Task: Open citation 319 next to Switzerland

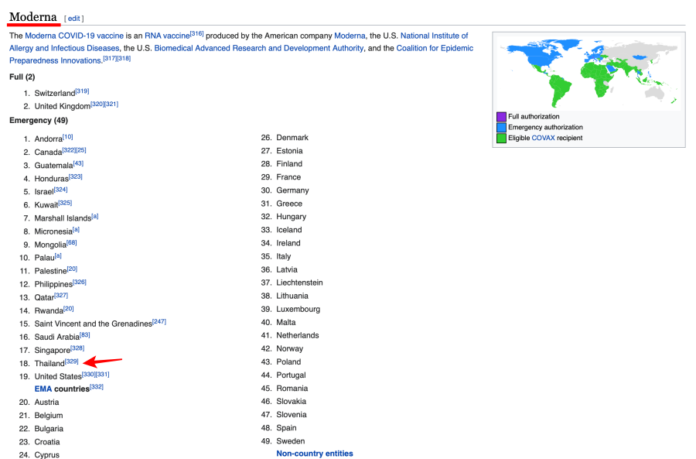Action: (82, 91)
